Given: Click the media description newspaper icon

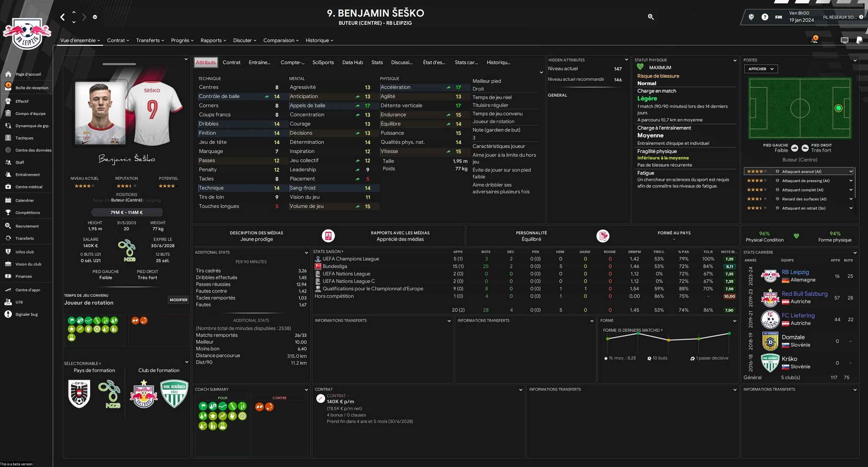Looking at the screenshot, I should (x=328, y=236).
